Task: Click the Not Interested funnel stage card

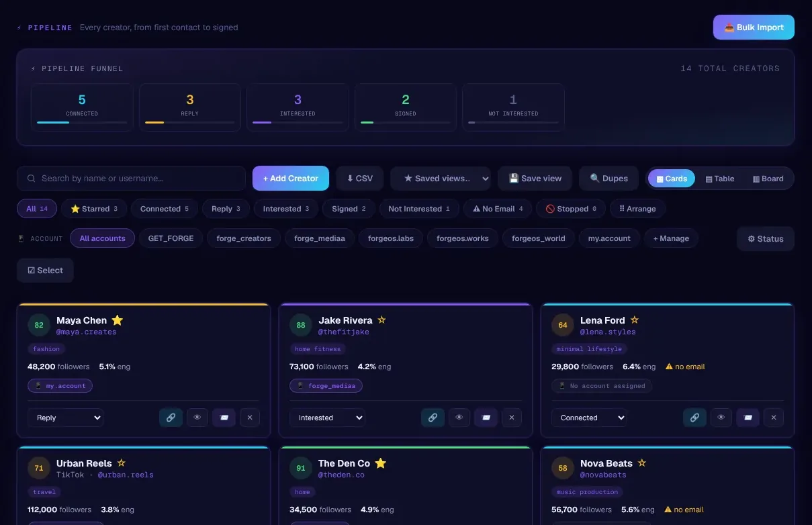Action: pyautogui.click(x=513, y=107)
